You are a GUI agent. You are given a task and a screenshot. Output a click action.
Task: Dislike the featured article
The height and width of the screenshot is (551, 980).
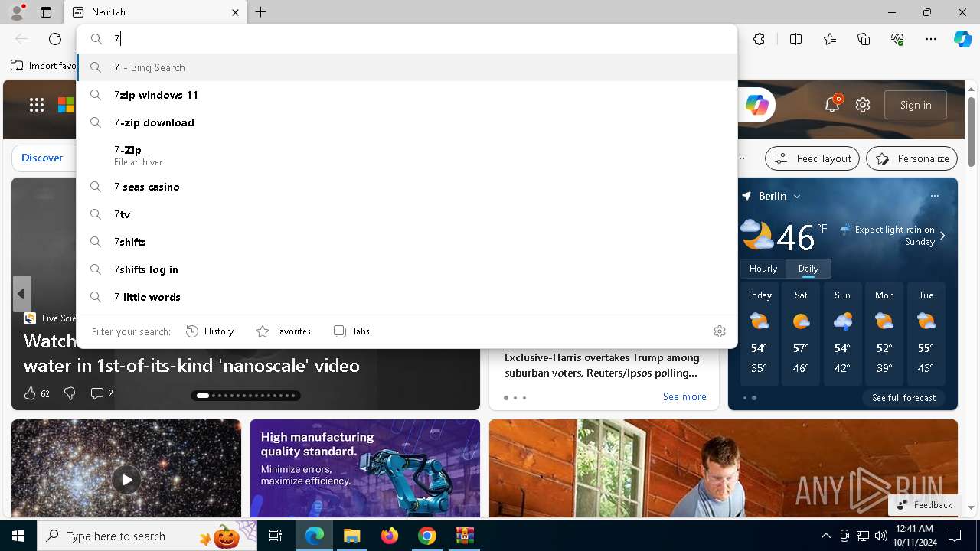pos(70,393)
